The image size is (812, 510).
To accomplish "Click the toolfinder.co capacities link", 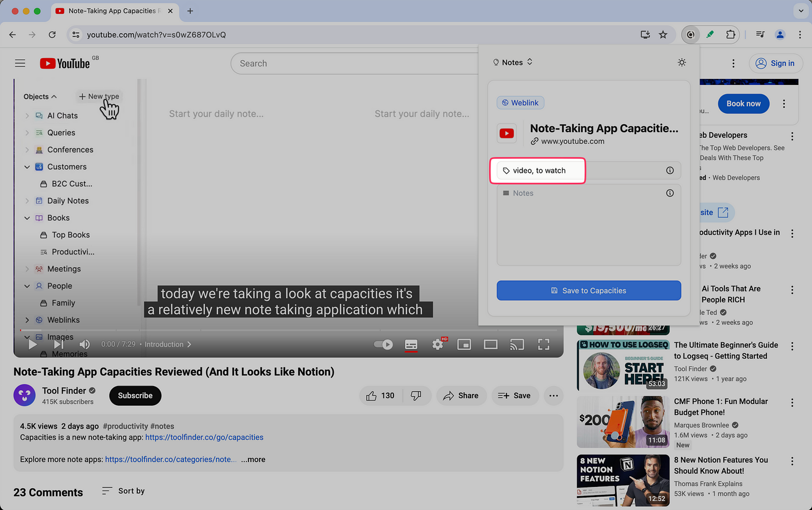I will tap(204, 437).
